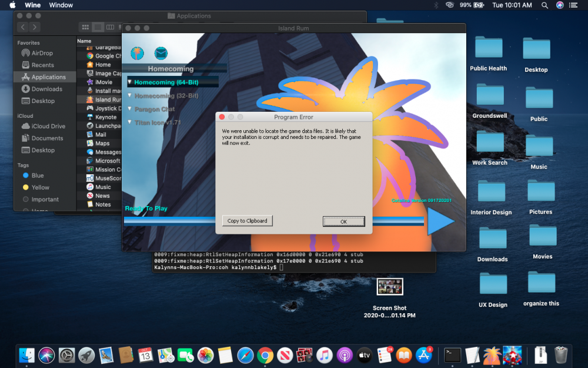The image size is (588, 368).
Task: Switch Finder to column view
Action: coord(110,27)
